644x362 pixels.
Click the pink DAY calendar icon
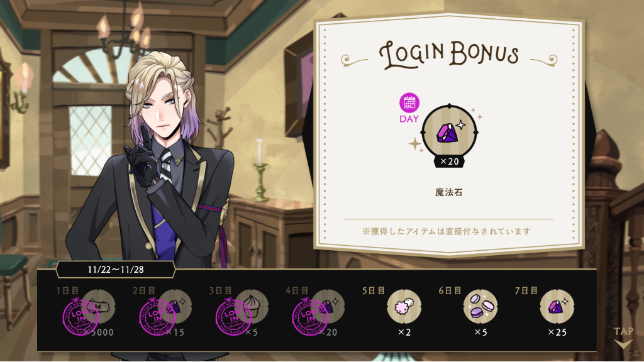coord(409,102)
